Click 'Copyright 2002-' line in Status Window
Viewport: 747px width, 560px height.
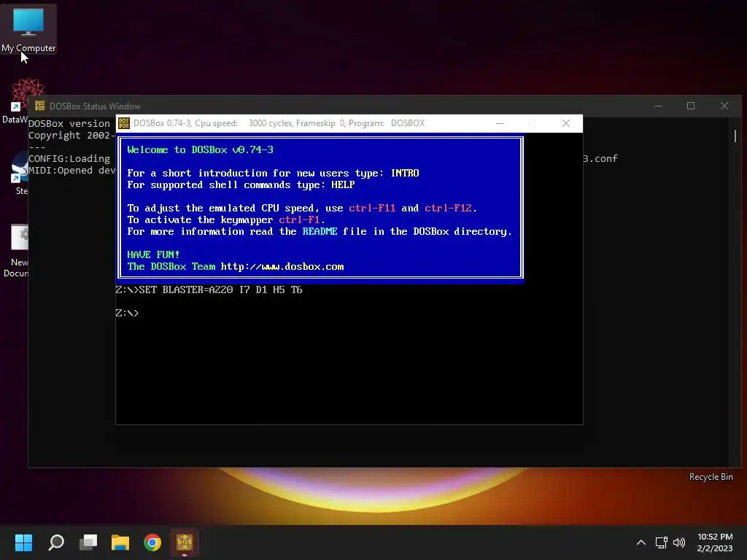[x=72, y=135]
